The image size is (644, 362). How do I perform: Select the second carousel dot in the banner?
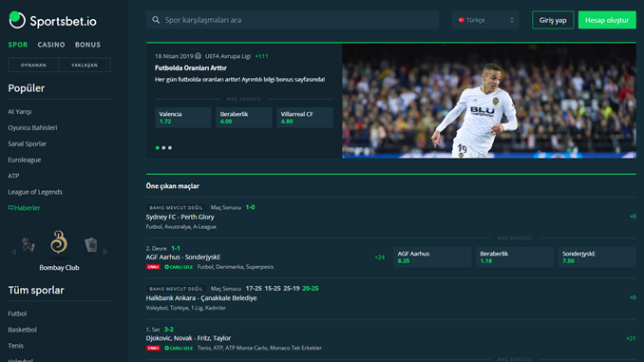tap(163, 147)
